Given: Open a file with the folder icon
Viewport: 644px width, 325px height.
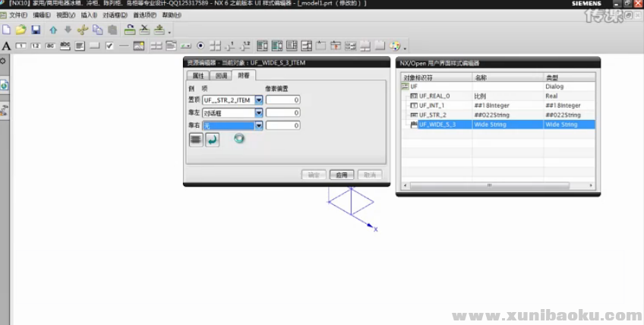Looking at the screenshot, I should (21, 30).
